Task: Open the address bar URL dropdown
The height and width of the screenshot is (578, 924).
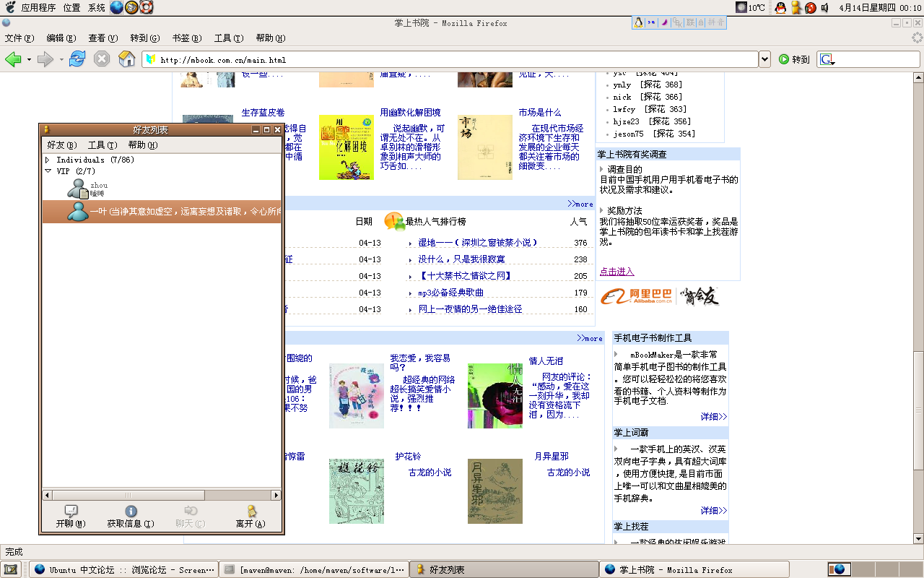Action: coord(765,60)
